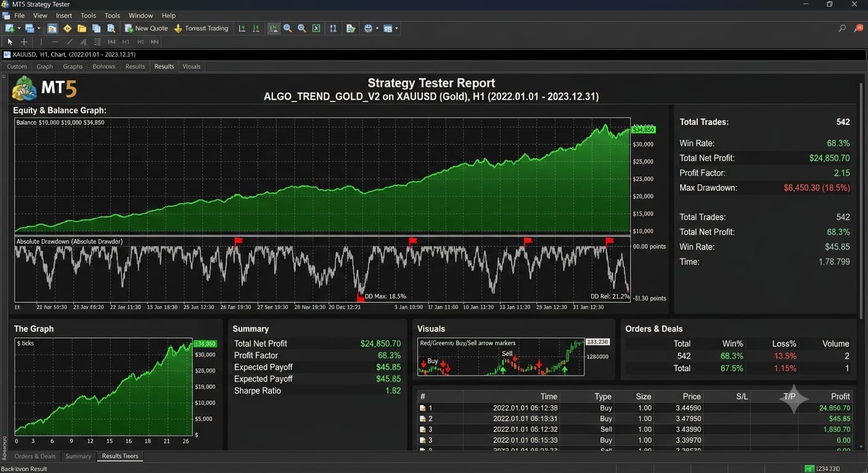Screen dimensions: 868x473
Task: Open the dropdown arrow next to globe icon
Action: pos(377,28)
